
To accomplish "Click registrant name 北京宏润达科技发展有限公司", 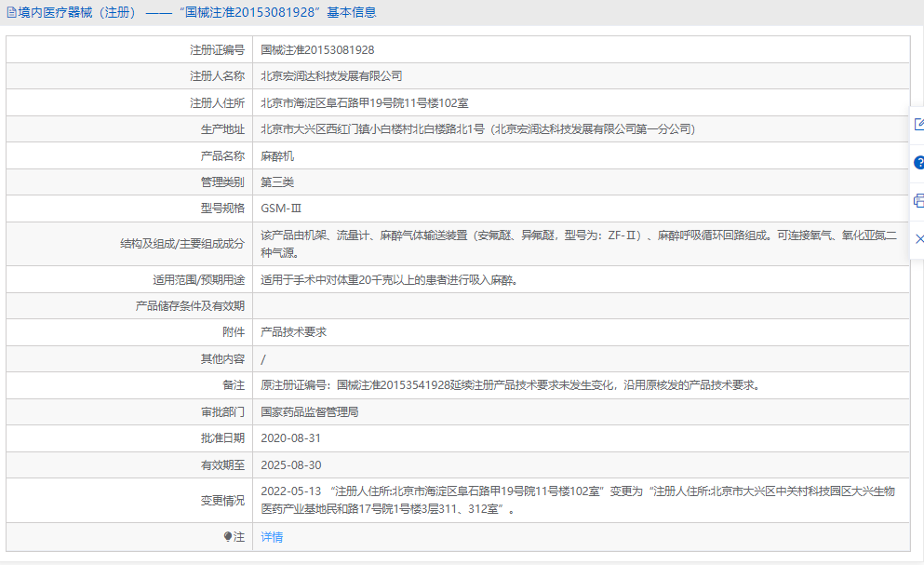I will click(x=332, y=76).
